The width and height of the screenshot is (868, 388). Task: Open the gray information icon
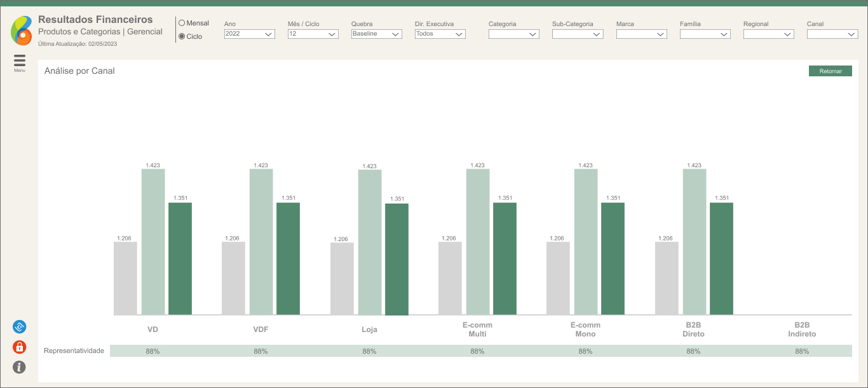(x=20, y=367)
